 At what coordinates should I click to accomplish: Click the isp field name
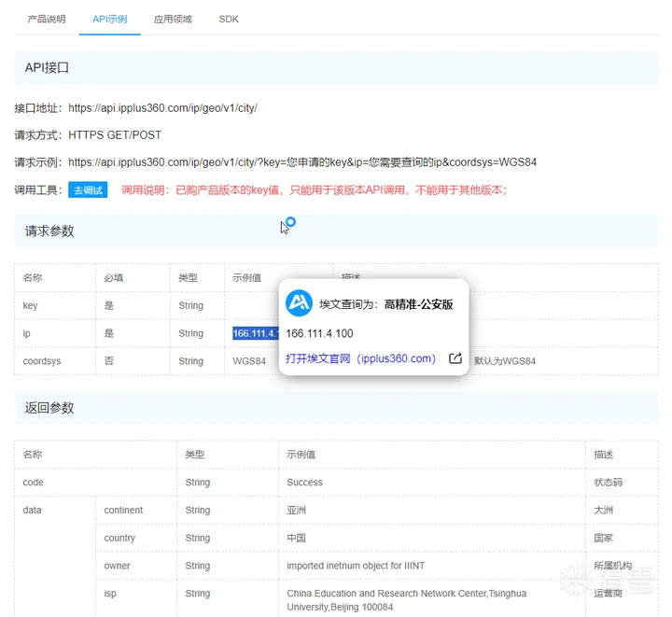[x=110, y=594]
